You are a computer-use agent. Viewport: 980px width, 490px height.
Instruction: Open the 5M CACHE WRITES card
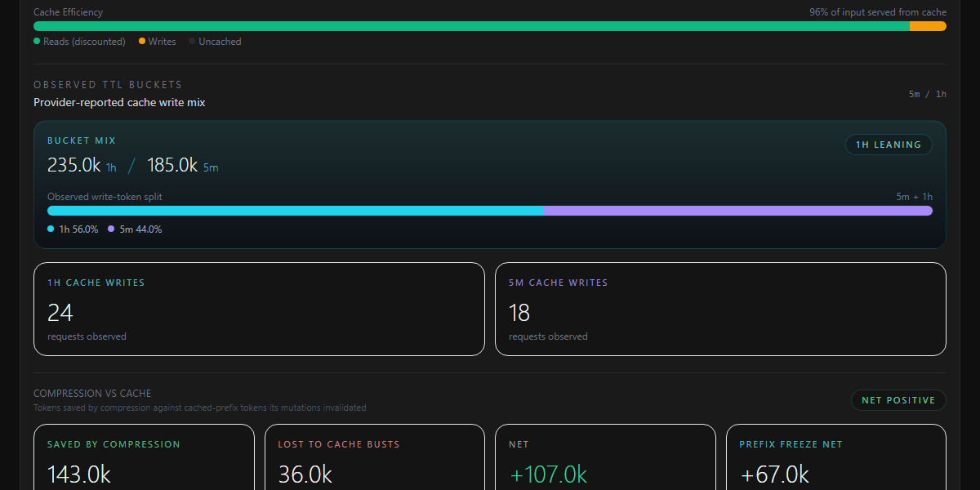pos(720,309)
